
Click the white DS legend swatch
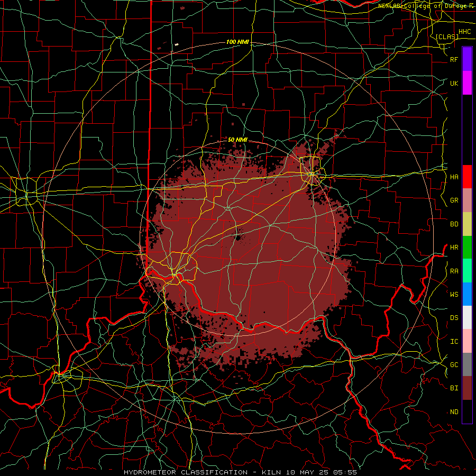(x=467, y=317)
